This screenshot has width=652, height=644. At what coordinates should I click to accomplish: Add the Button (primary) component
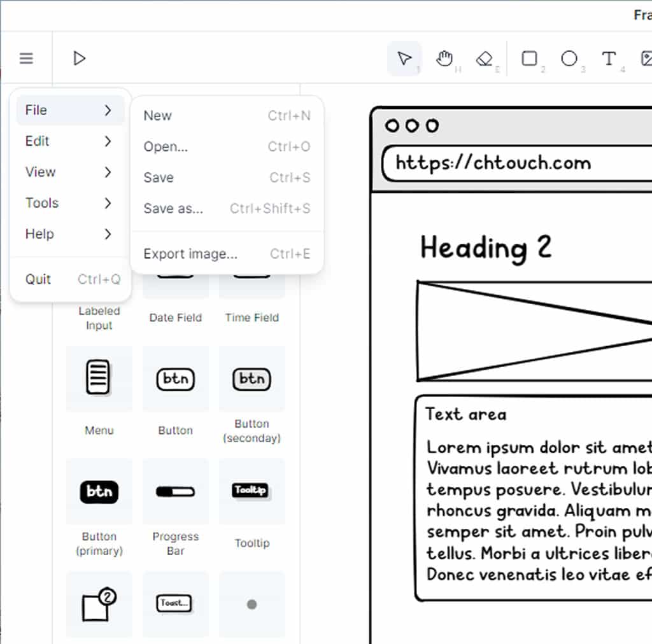pos(99,491)
